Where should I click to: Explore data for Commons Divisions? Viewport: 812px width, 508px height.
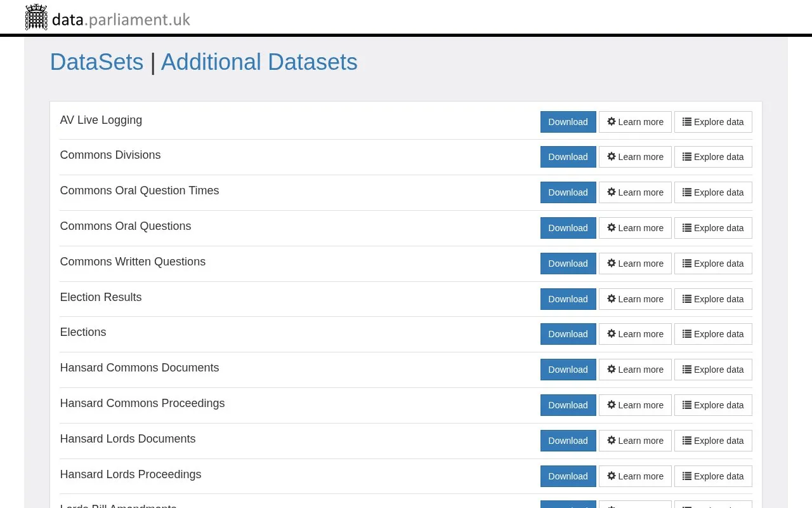click(x=713, y=157)
